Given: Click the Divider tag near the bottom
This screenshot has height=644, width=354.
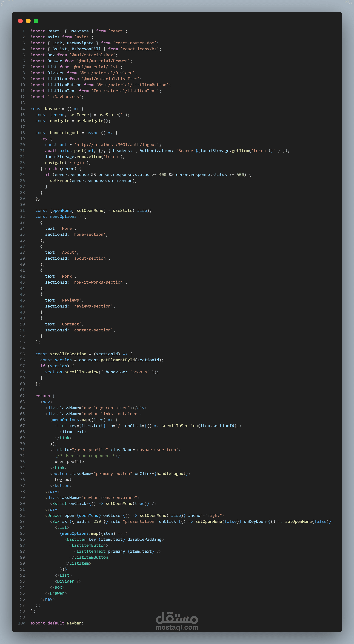Looking at the screenshot, I should point(66,581).
